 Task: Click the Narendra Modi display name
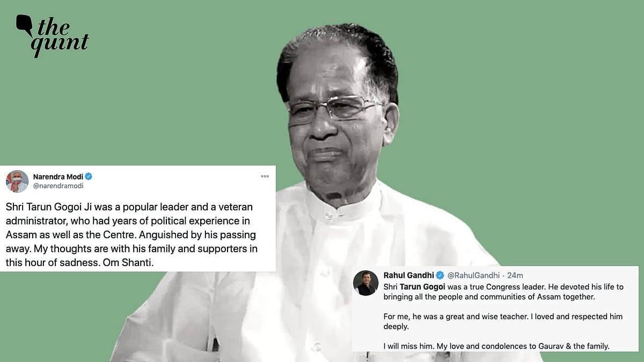point(58,176)
